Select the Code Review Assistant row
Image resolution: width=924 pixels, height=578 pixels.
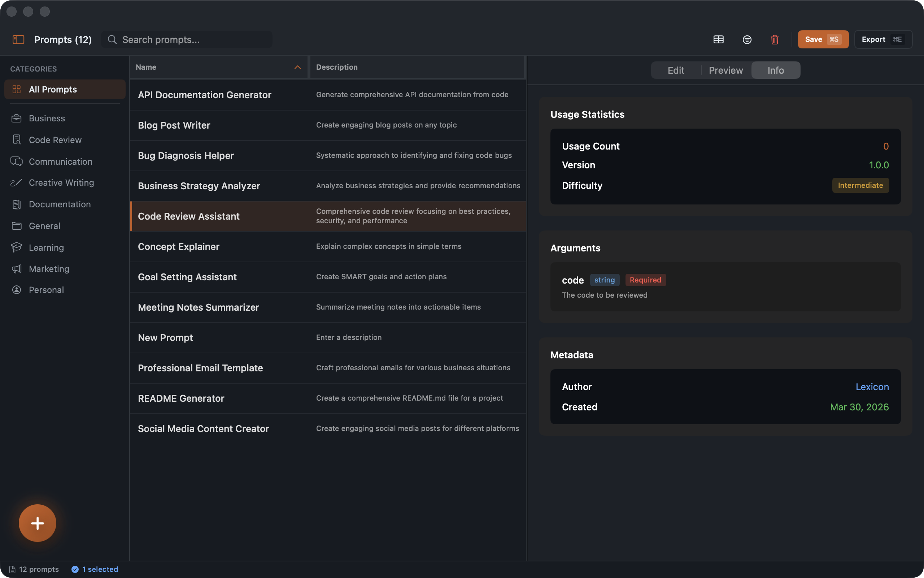pos(328,216)
